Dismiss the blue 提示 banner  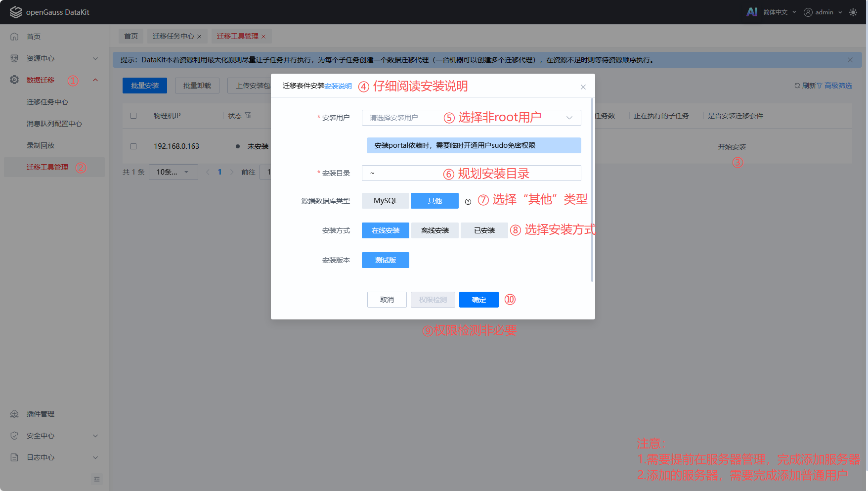(x=850, y=60)
